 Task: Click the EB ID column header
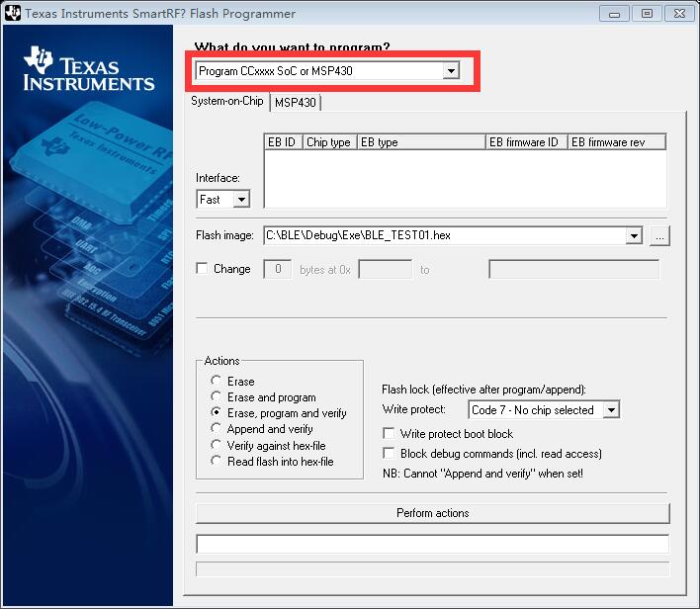pos(283,142)
